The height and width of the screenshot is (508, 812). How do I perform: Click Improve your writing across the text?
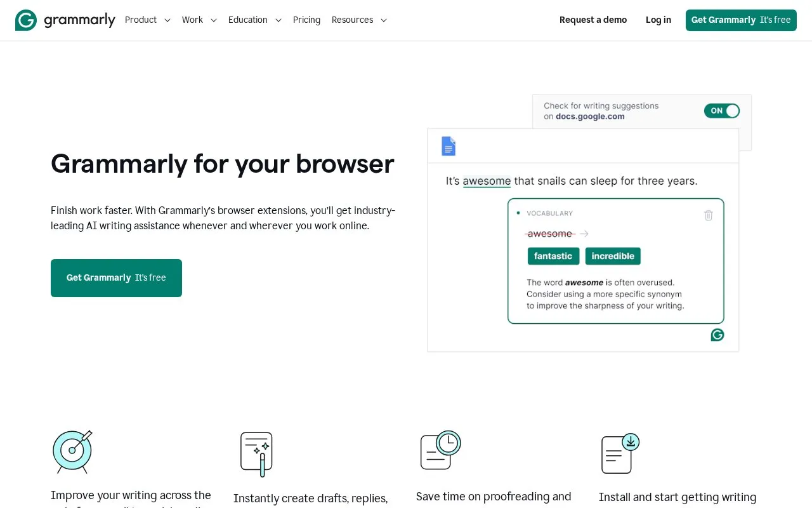coord(131,495)
